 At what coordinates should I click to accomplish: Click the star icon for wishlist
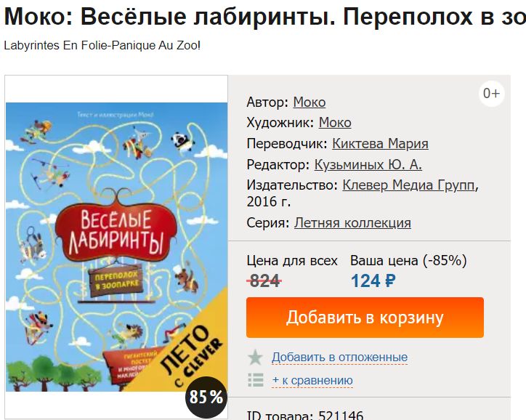coord(255,358)
